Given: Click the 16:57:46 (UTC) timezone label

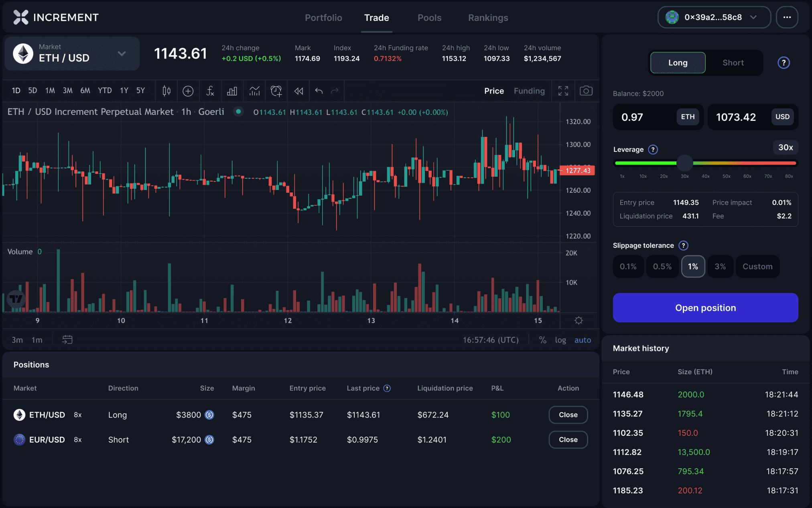Looking at the screenshot, I should pos(491,340).
